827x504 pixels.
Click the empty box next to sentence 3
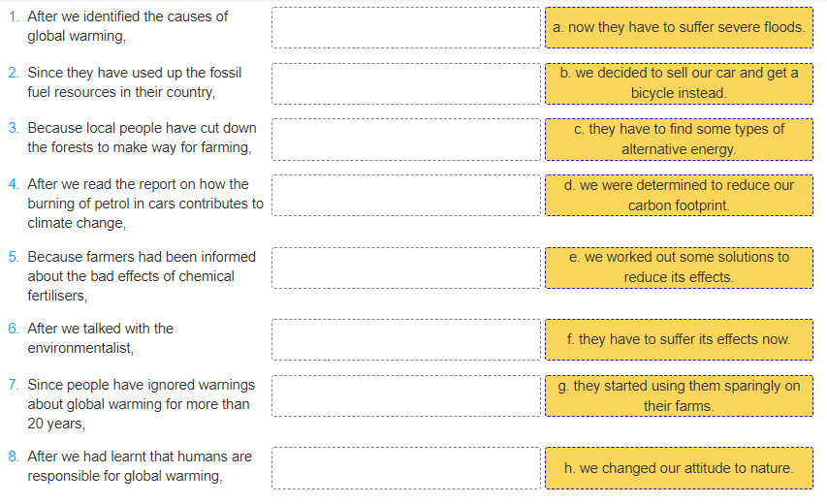(406, 140)
